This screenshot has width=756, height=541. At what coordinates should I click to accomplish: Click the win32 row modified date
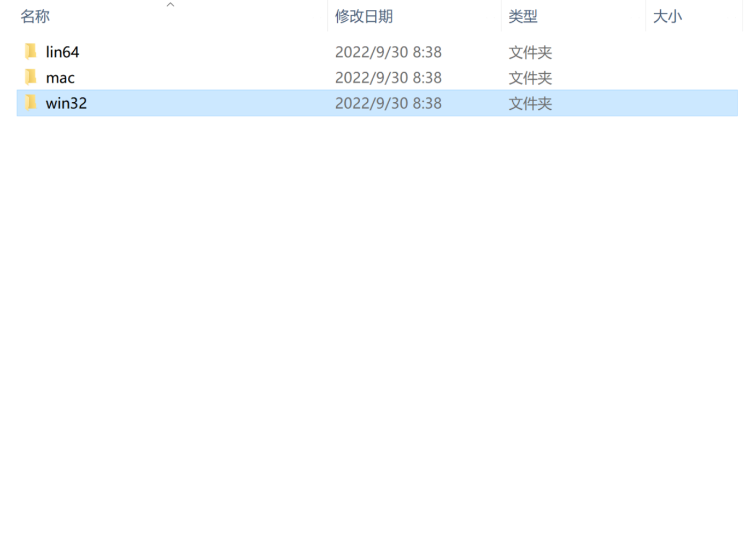[389, 103]
